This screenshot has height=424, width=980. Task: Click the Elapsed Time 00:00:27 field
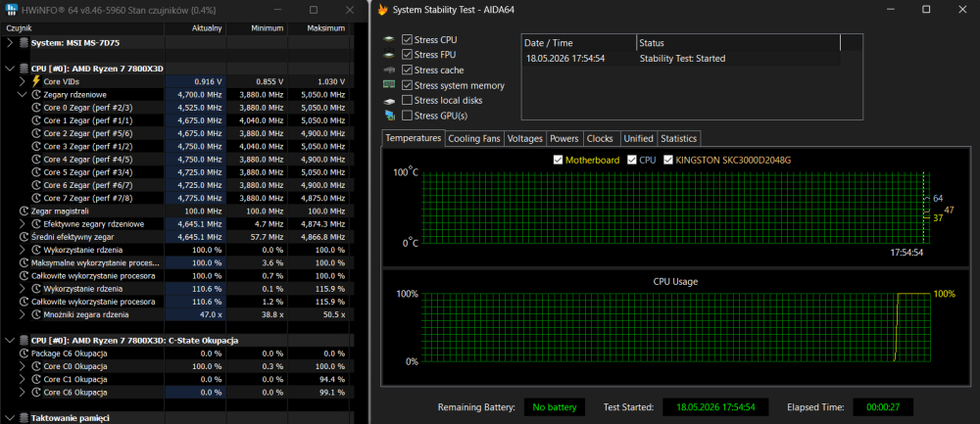tap(883, 407)
